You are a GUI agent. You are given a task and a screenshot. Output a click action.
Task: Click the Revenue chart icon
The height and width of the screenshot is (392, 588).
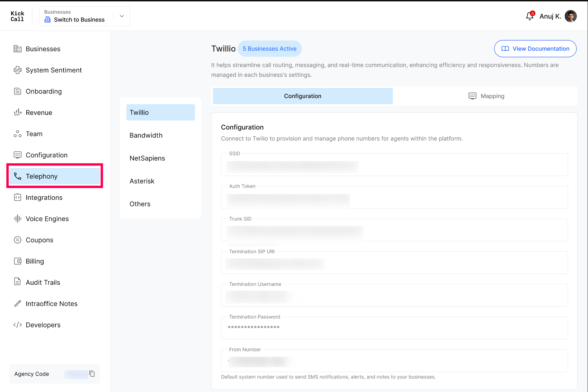pos(17,113)
